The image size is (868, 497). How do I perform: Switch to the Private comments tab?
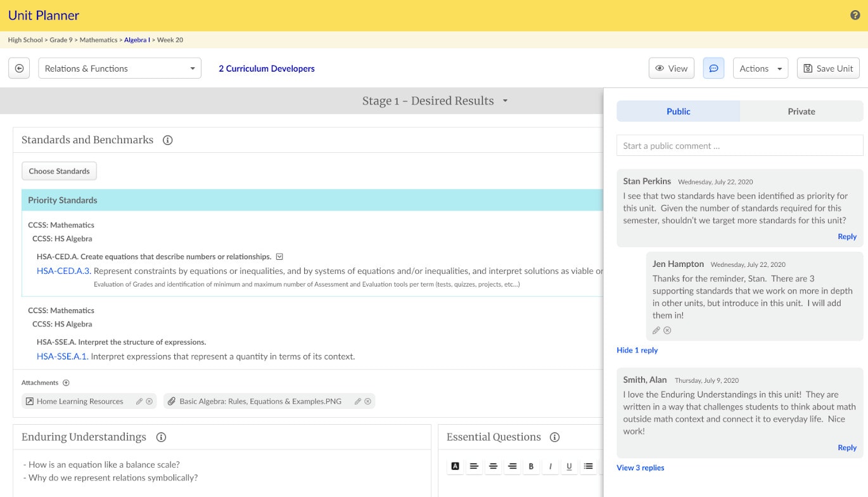click(801, 112)
